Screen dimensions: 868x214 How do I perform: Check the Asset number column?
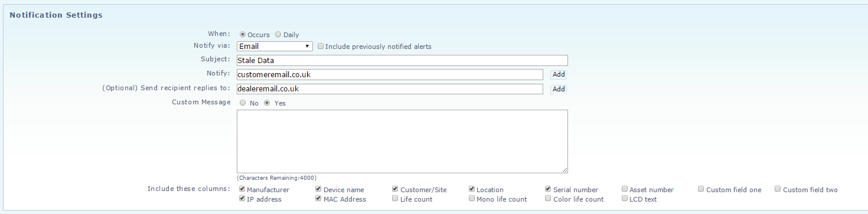(x=625, y=189)
